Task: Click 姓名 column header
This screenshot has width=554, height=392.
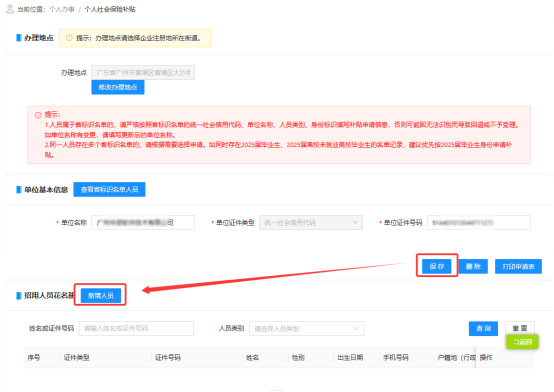Action: pyautogui.click(x=252, y=358)
